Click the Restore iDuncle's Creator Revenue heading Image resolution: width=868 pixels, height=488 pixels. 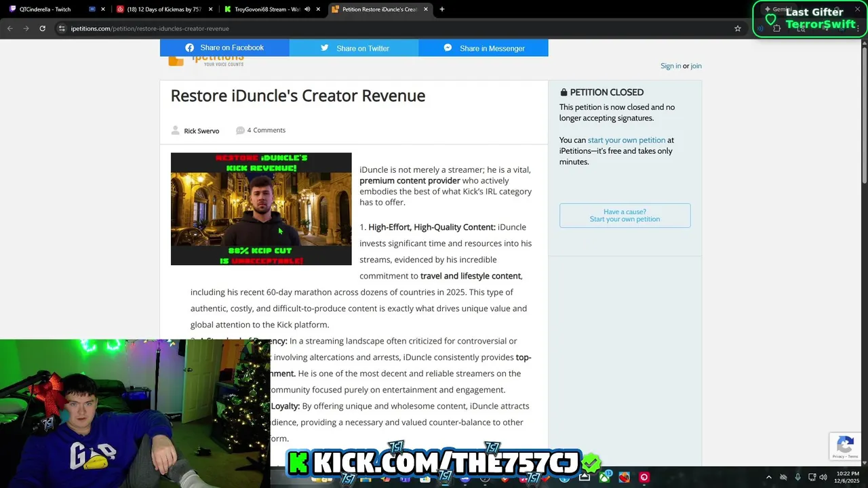pyautogui.click(x=298, y=96)
